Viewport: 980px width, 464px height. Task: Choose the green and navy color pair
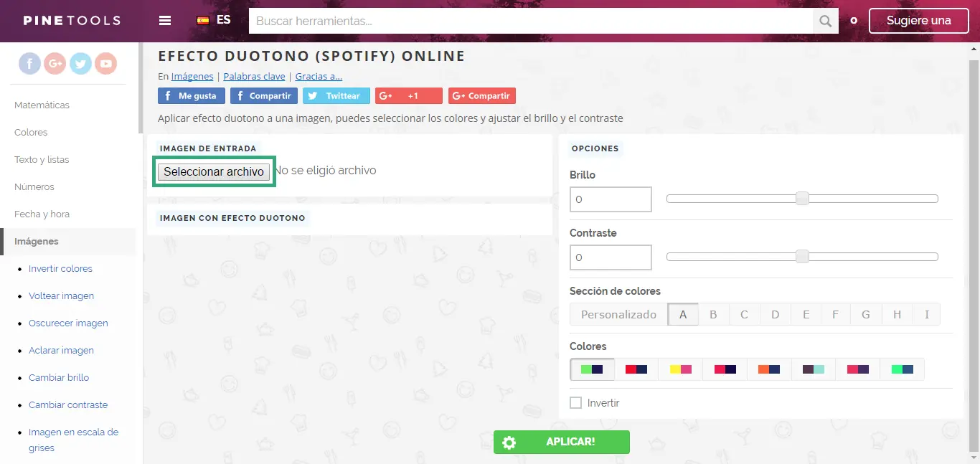click(x=592, y=369)
